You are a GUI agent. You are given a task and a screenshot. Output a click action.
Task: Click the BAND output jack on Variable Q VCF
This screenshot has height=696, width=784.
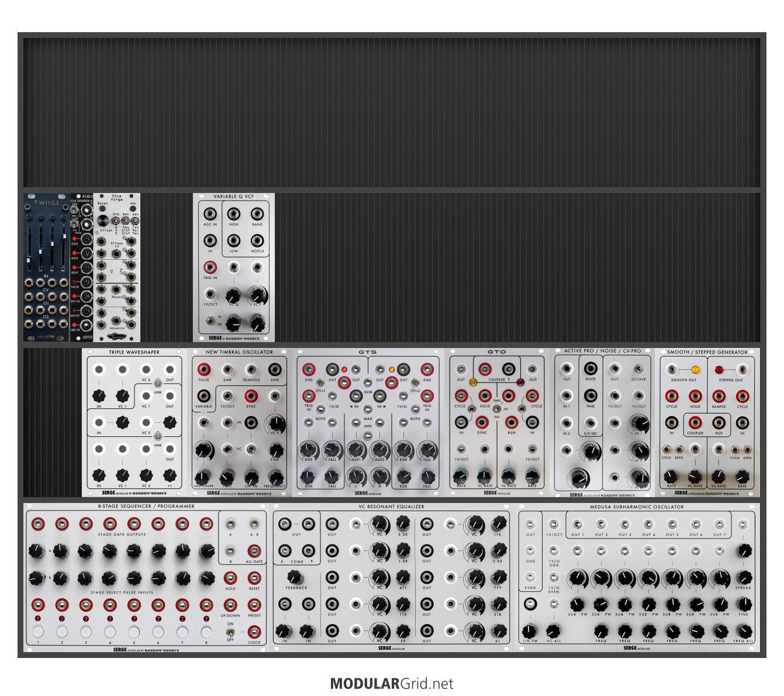click(257, 213)
